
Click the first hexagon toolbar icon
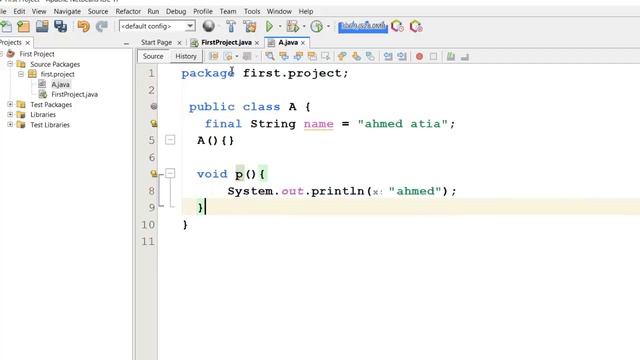click(397, 27)
